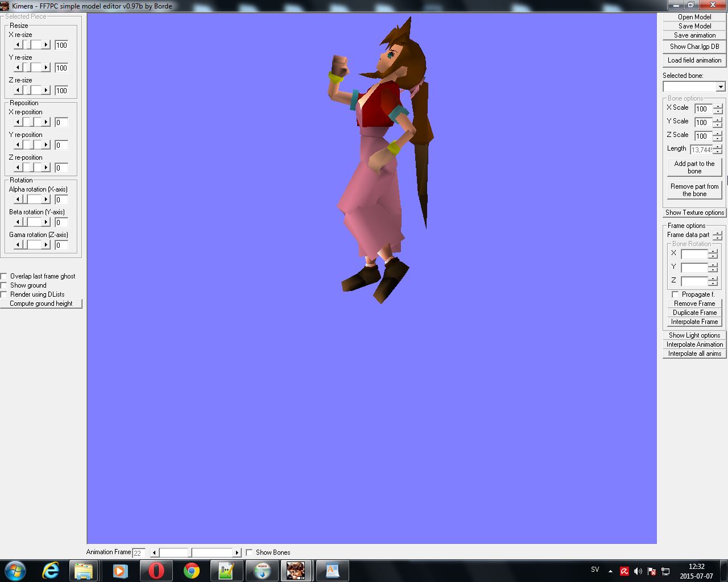Viewport: 728px width, 582px height.
Task: Click the X re-size value field
Action: pyautogui.click(x=61, y=45)
